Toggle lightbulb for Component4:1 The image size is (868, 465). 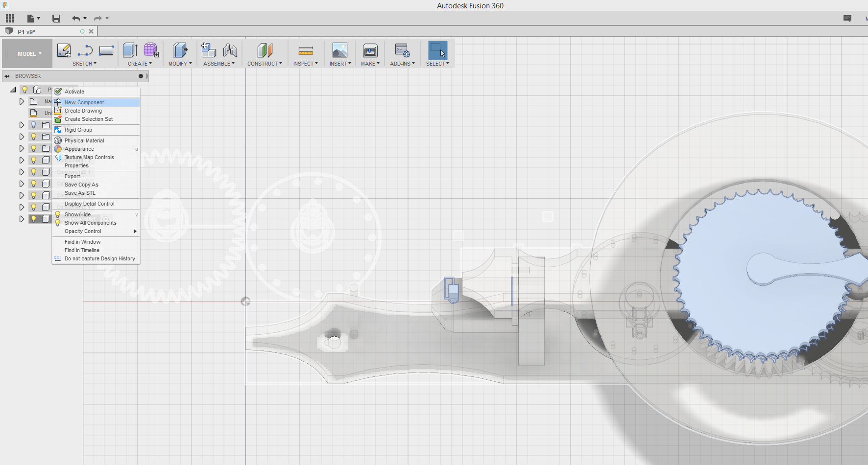point(33,195)
